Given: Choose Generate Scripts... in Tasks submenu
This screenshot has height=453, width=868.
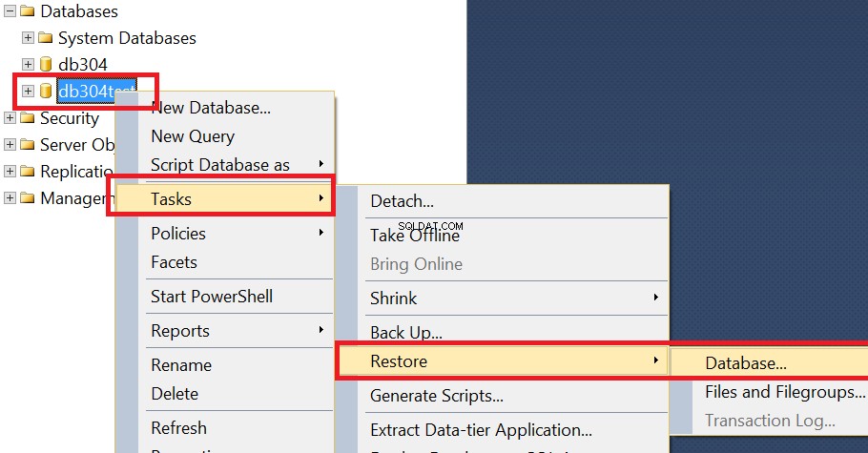Looking at the screenshot, I should [503, 396].
